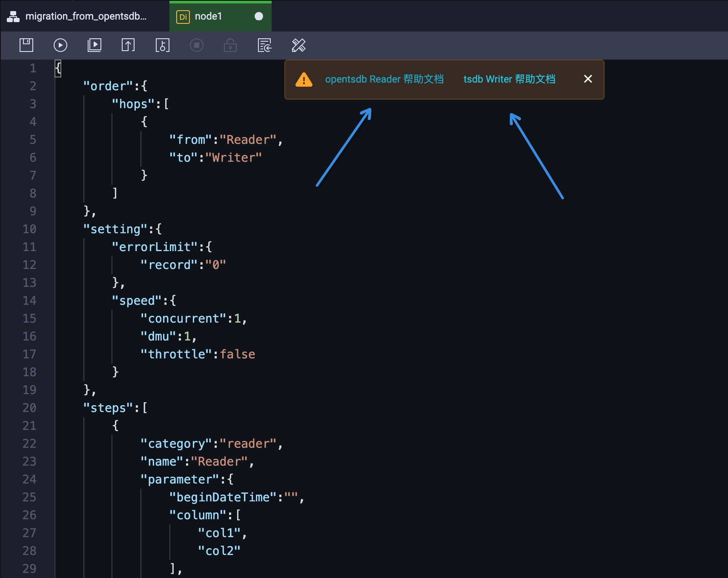Screen dimensions: 728x578
Task: Click "Reader" value on line 5
Action: 248,140
